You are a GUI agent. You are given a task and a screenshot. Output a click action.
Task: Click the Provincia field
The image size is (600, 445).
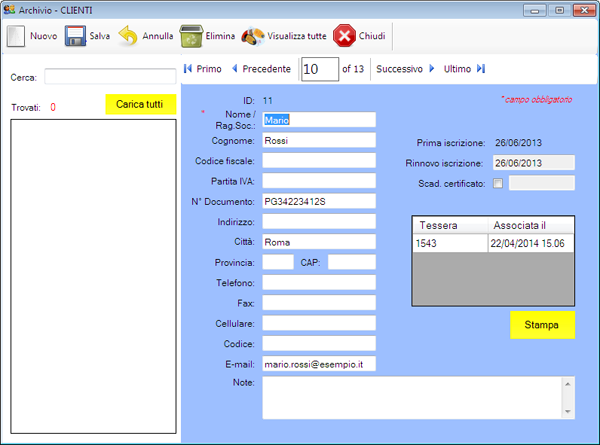(x=278, y=262)
